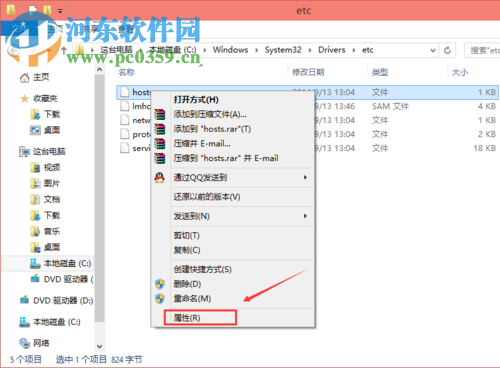Open DVD Drive (D:) in sidebar
The width and height of the screenshot is (500, 368).
click(63, 301)
